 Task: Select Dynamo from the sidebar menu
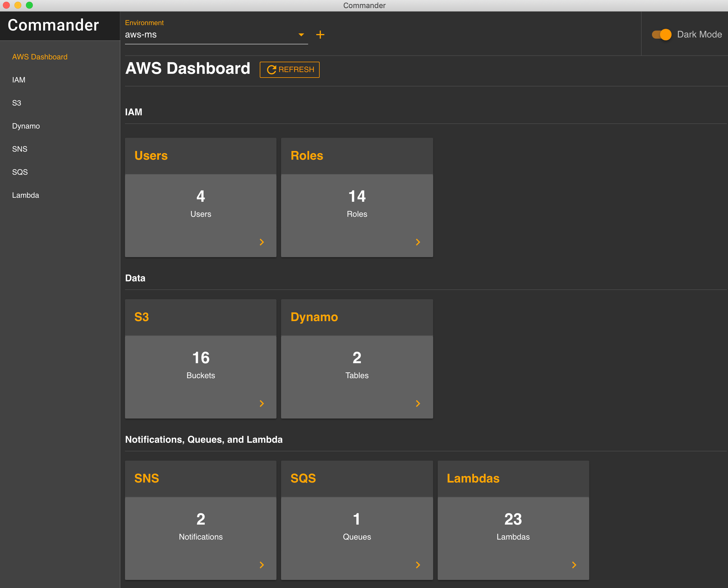point(26,126)
